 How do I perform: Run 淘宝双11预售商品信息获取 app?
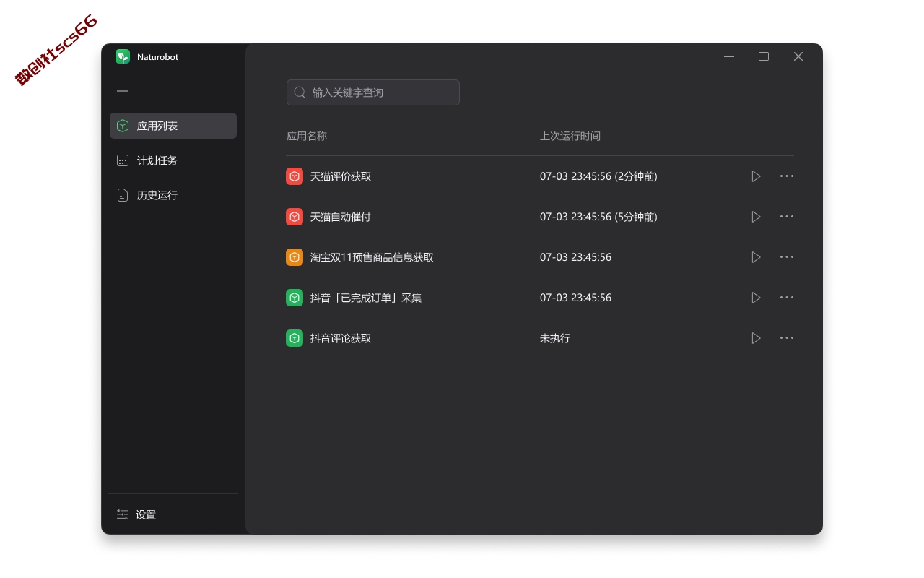(x=756, y=257)
